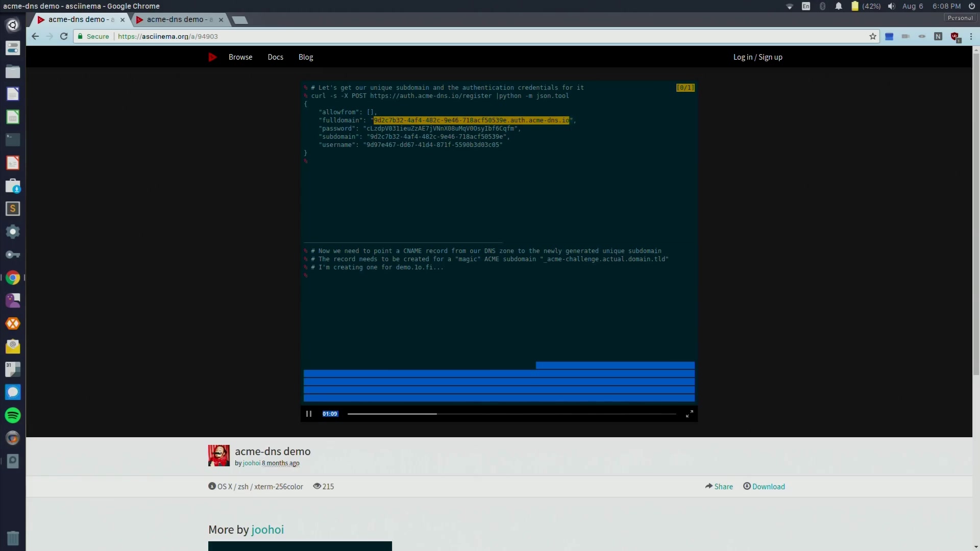Open the Ubuntu dash launcher
The image size is (980, 551).
point(13,24)
